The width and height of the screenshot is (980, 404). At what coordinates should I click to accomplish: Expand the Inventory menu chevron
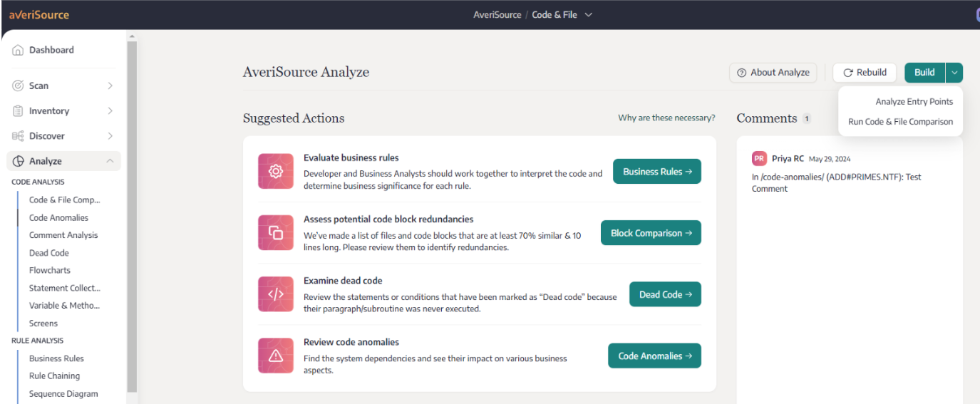tap(110, 111)
